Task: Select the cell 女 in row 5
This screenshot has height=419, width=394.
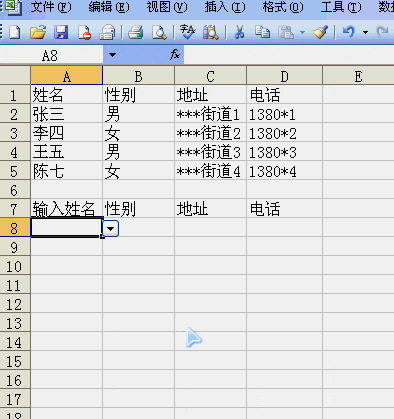Action: point(138,171)
